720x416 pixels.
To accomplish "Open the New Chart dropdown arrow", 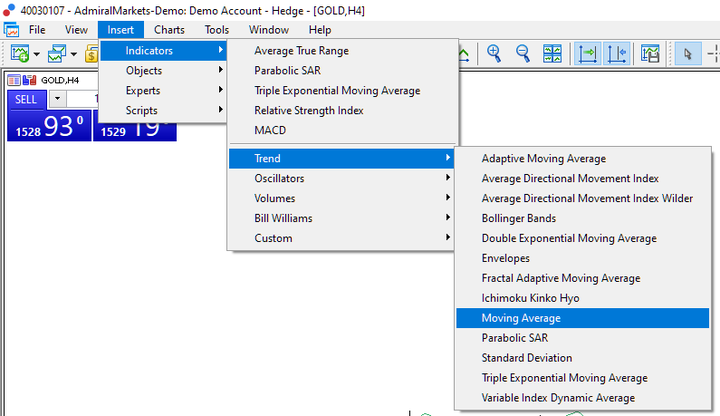I will pyautogui.click(x=37, y=54).
